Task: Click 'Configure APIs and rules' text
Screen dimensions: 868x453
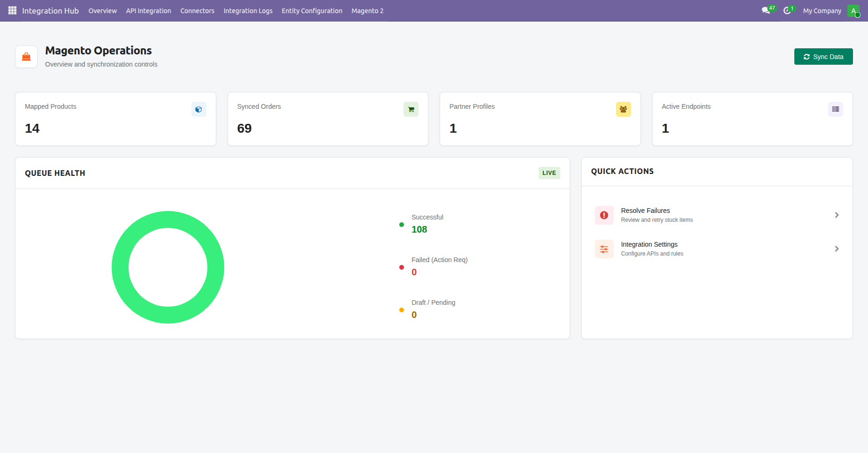Action: click(652, 254)
